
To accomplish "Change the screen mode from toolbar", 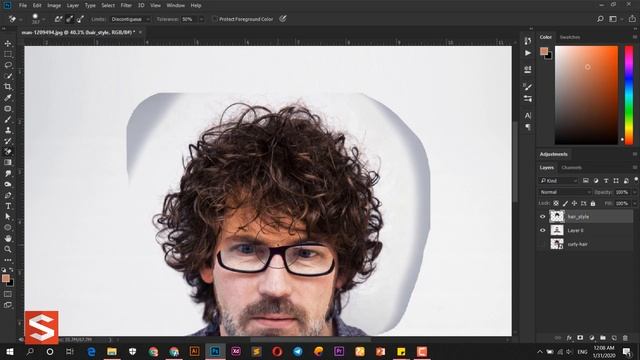I will point(8,305).
